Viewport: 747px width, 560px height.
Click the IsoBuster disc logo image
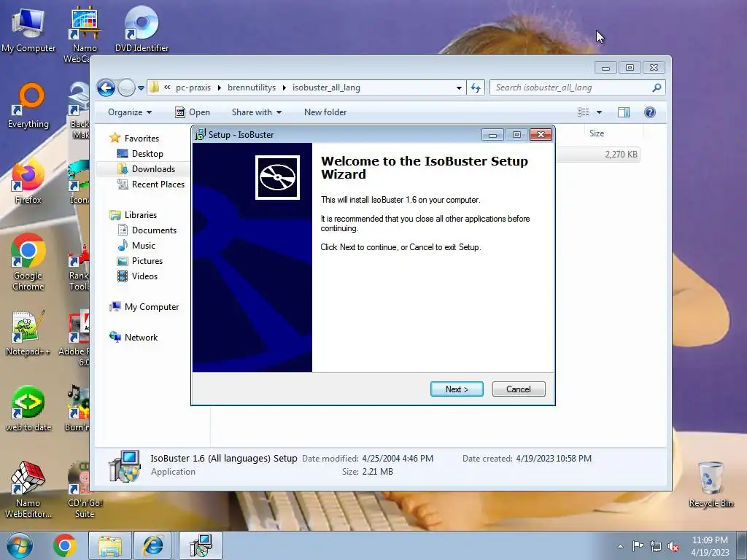(277, 177)
